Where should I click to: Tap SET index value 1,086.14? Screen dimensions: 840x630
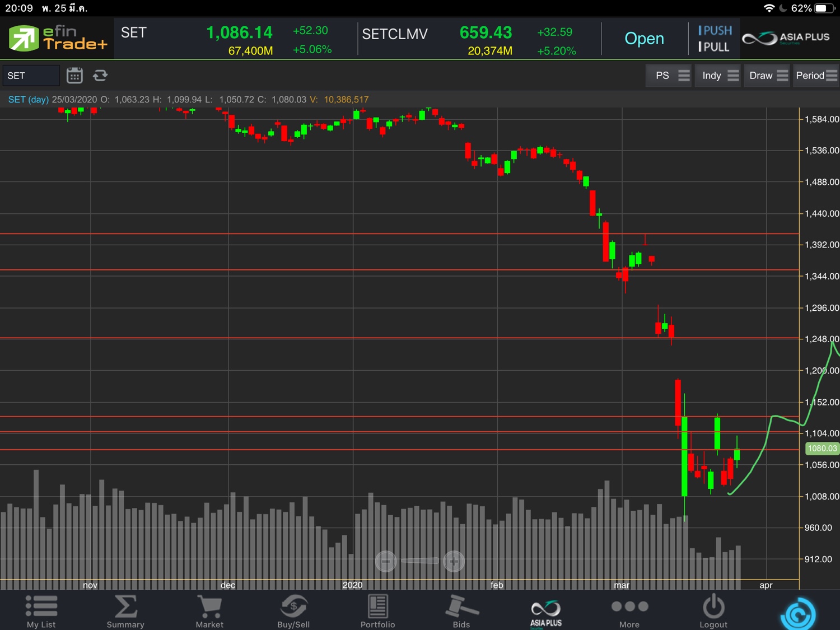tap(239, 32)
